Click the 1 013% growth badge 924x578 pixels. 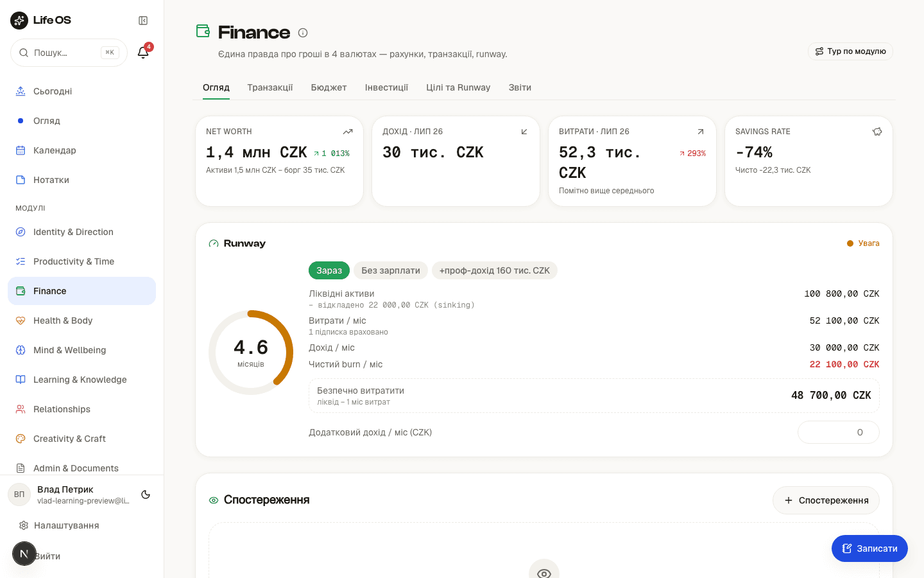coord(332,153)
